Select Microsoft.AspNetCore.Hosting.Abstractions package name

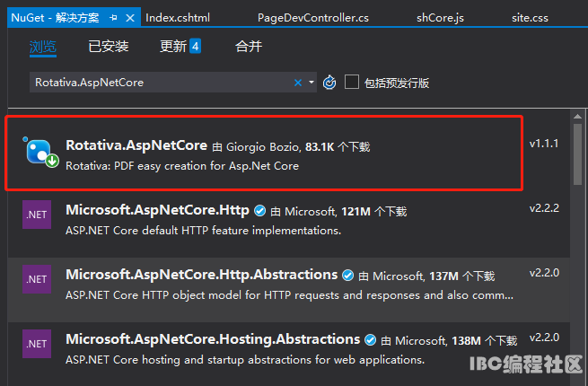tap(213, 339)
